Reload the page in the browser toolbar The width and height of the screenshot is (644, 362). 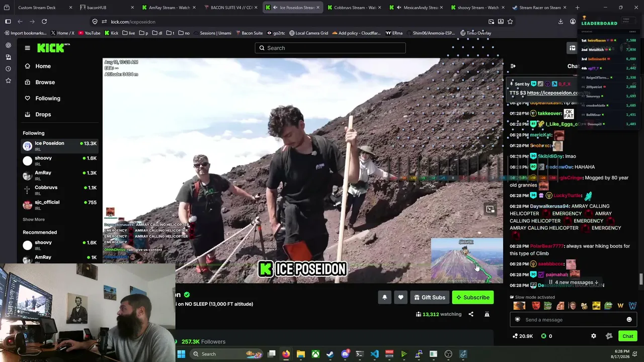pos(44,22)
